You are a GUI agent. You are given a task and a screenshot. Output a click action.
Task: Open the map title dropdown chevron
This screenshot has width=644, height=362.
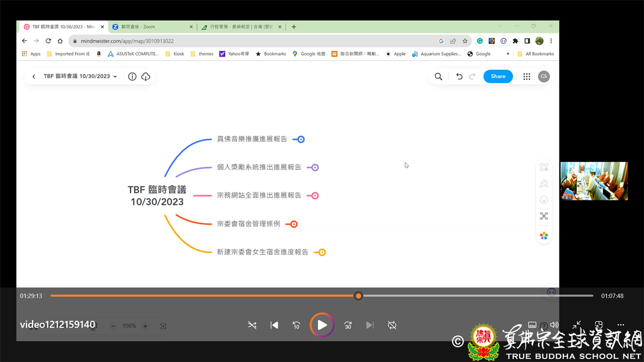coord(115,76)
